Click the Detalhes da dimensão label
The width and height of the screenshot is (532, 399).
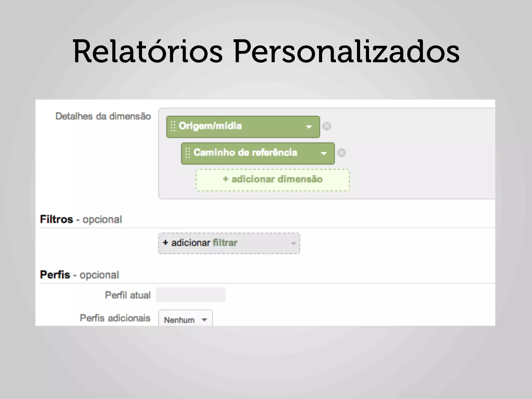click(103, 116)
